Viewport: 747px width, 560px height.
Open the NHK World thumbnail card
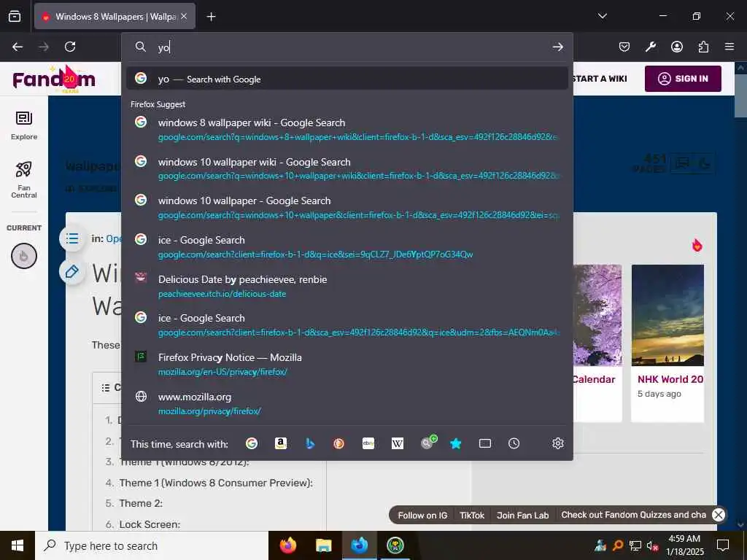click(x=667, y=343)
